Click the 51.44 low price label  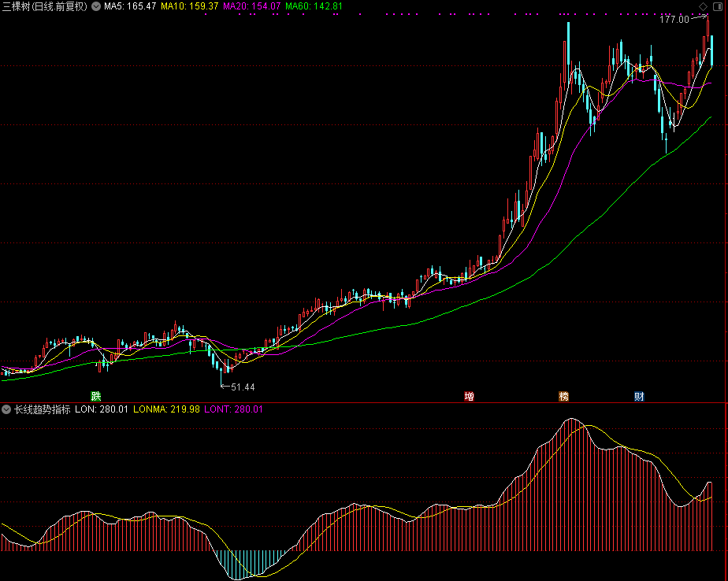(x=243, y=387)
